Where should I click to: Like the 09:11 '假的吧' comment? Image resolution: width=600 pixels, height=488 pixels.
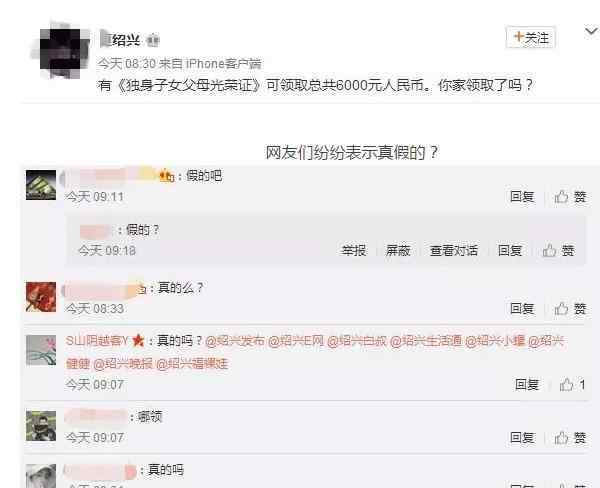(571, 197)
